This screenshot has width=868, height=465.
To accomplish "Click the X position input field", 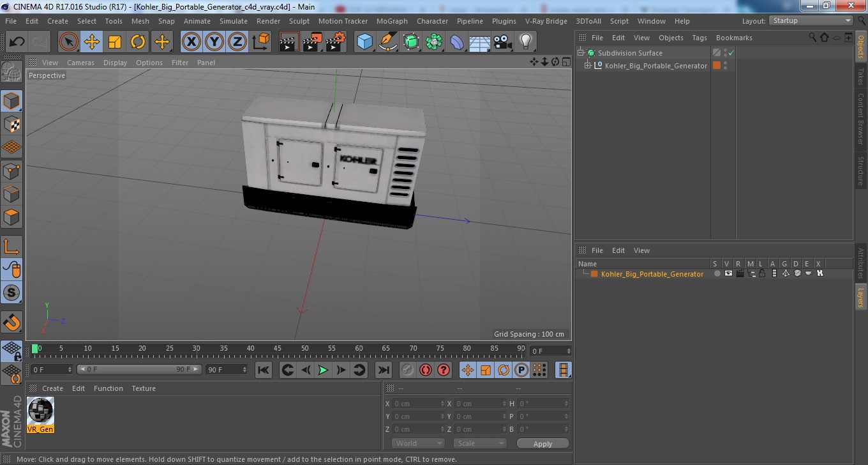I will [418, 404].
